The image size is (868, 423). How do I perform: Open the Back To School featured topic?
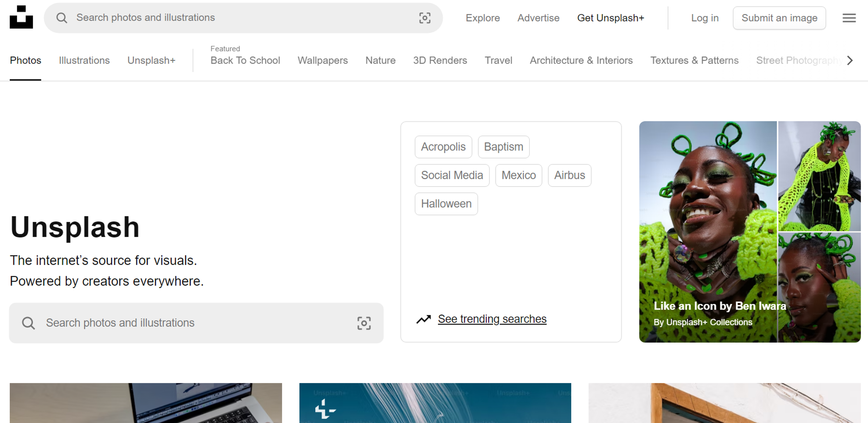245,60
